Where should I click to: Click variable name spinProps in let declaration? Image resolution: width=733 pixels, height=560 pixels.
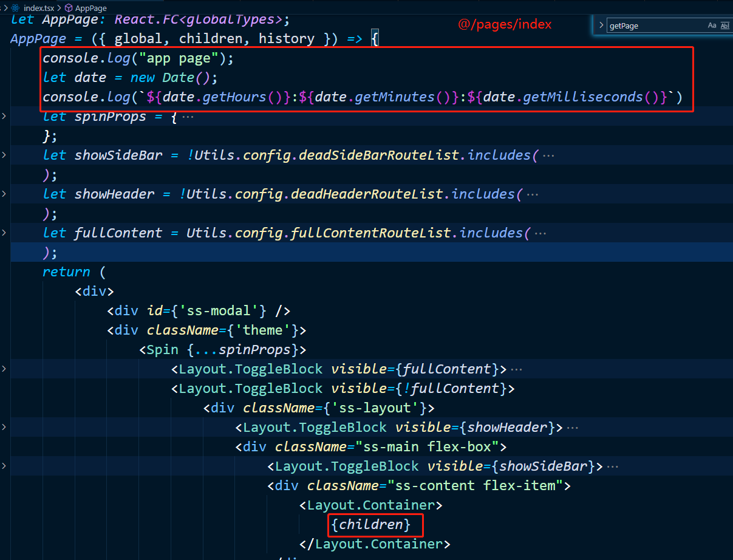[x=111, y=116]
